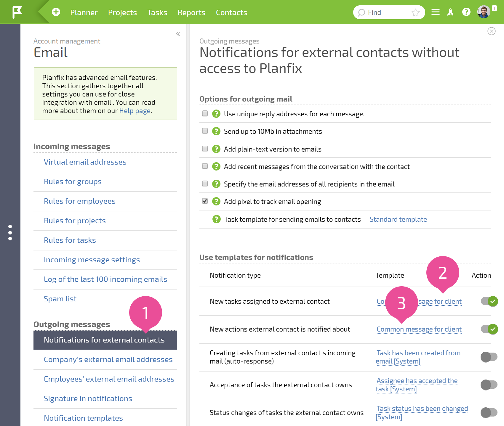
Task: Choose the Standard template dropdown link
Action: [x=398, y=219]
